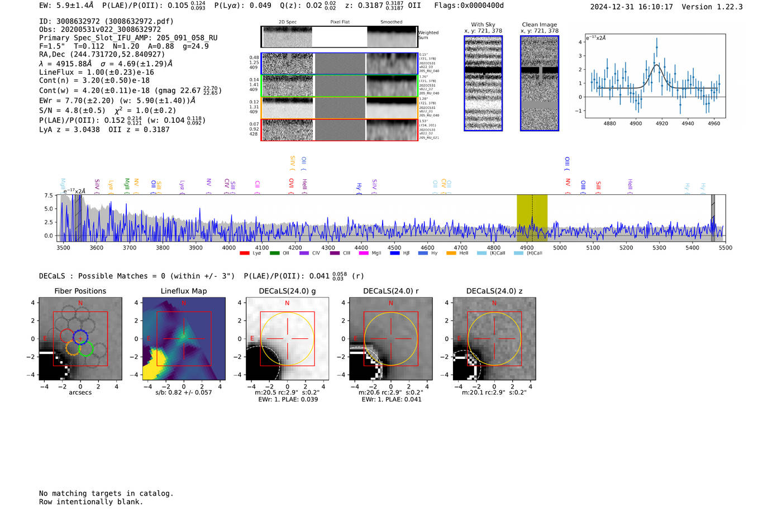The width and height of the screenshot is (782, 532).
Task: Click the emission line Gaussian fit plot
Action: 655,76
